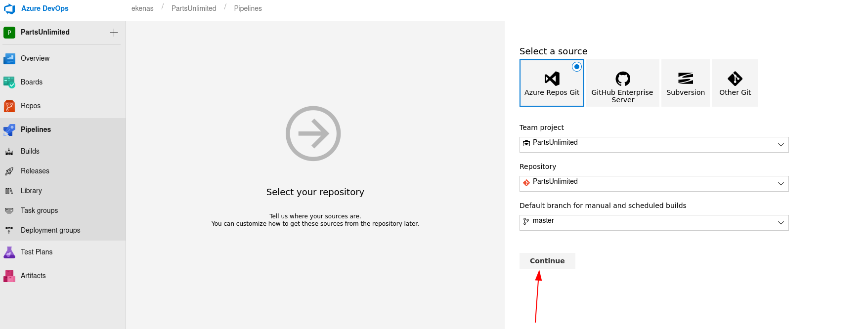Open the Test Plans flask icon
Image resolution: width=868 pixels, height=329 pixels.
pyautogui.click(x=9, y=252)
